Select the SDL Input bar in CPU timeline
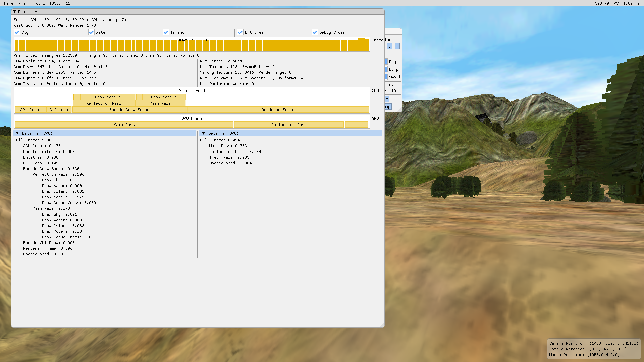 pos(31,110)
